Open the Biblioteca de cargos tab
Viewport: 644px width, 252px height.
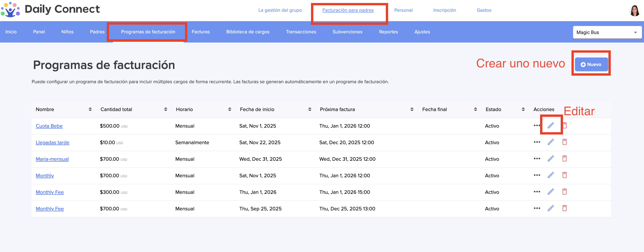[x=247, y=32]
